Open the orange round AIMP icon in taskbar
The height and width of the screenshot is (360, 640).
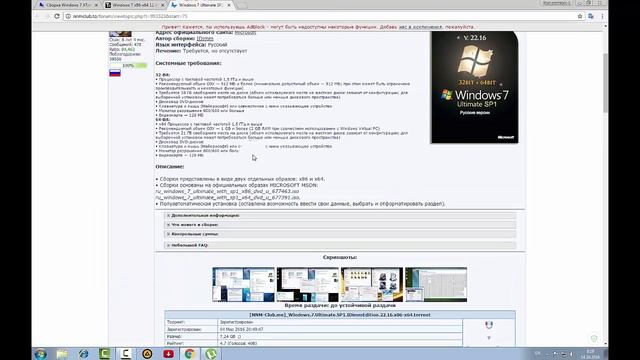coord(147,354)
